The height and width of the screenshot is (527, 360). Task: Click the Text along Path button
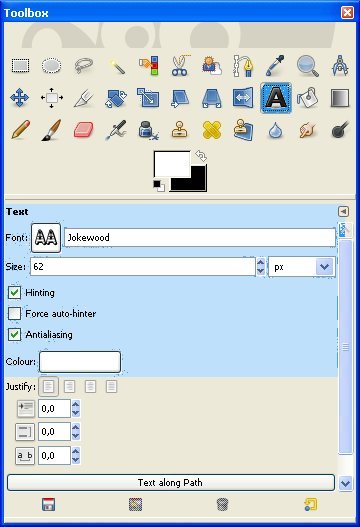click(x=171, y=483)
